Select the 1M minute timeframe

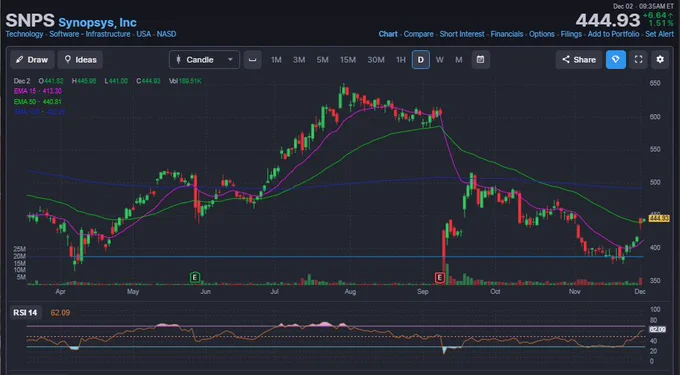(x=276, y=60)
